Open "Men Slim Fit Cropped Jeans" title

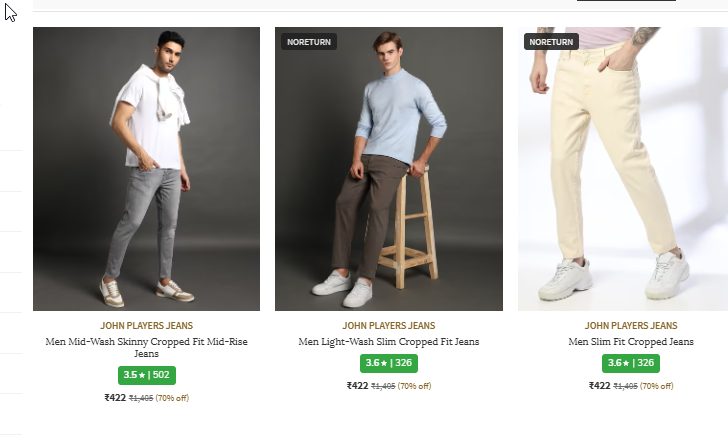click(631, 342)
